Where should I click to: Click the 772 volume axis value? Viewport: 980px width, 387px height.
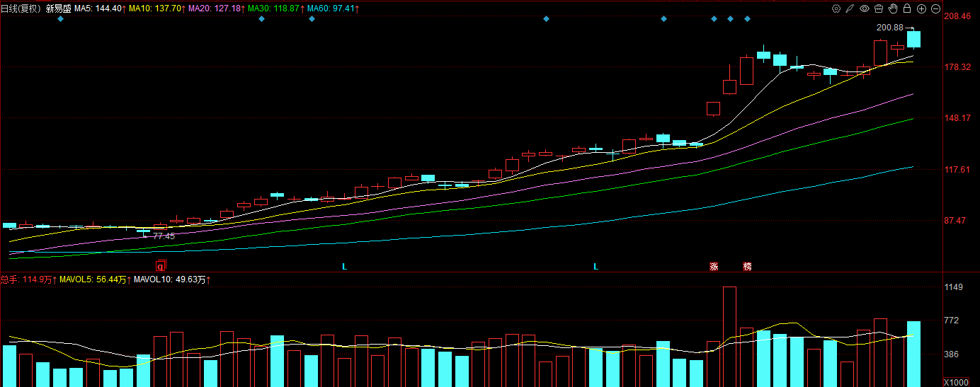click(952, 320)
